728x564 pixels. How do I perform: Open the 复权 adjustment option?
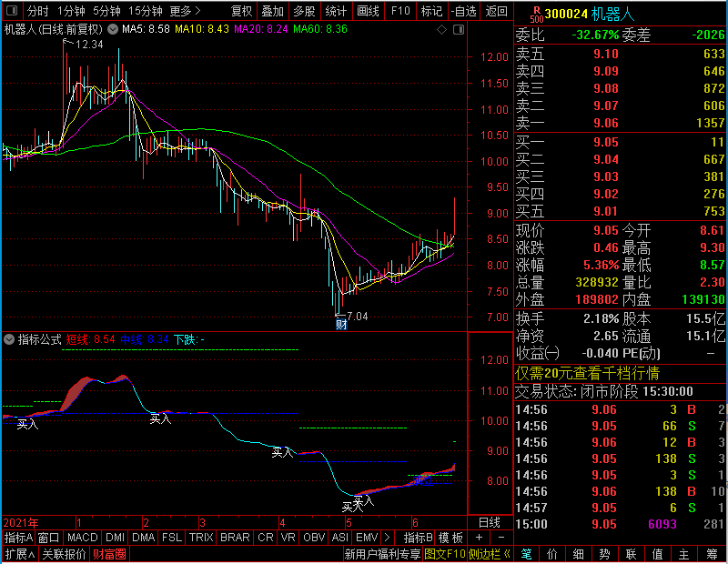[x=241, y=11]
